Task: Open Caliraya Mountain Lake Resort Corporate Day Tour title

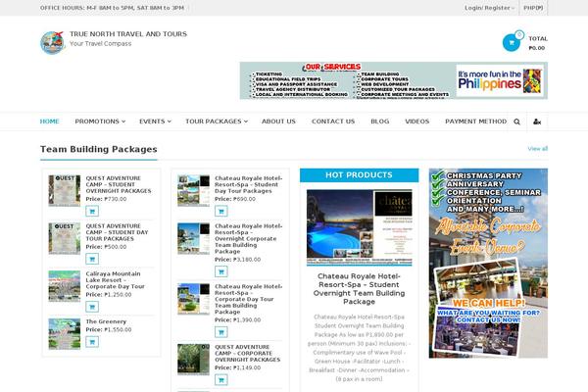Action: point(115,280)
